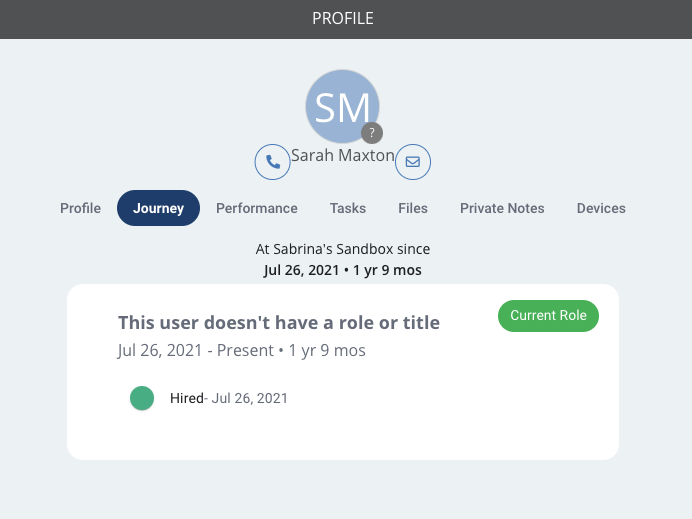The width and height of the screenshot is (692, 519).
Task: Click the Sarah Maxton name
Action: click(x=342, y=155)
